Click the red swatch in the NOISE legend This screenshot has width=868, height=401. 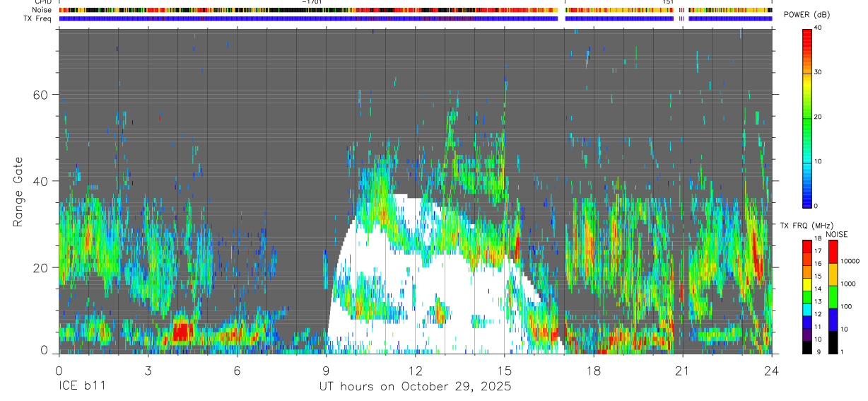[832, 252]
